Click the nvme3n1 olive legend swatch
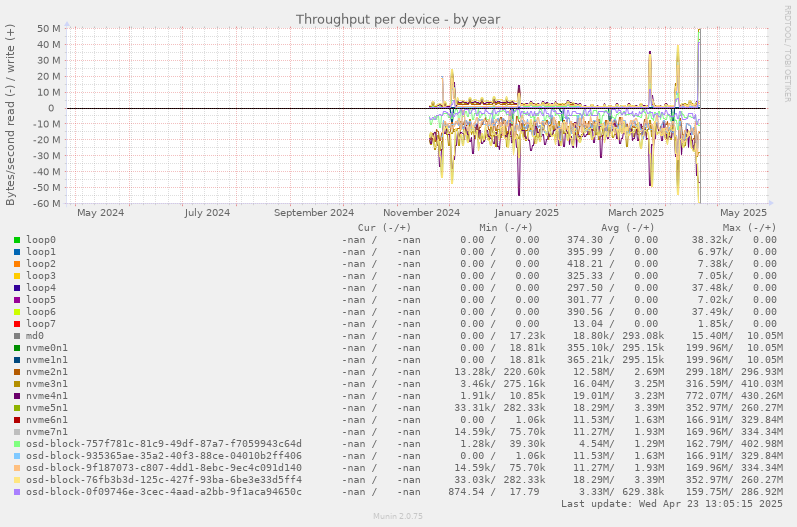The image size is (797, 527). [17, 384]
